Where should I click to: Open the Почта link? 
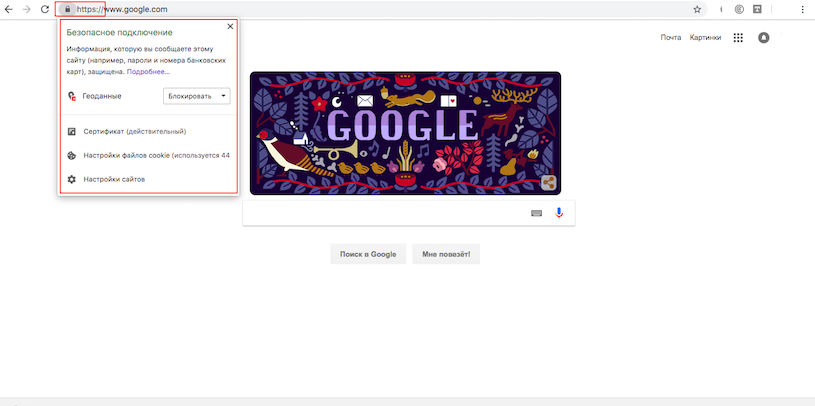tap(670, 38)
